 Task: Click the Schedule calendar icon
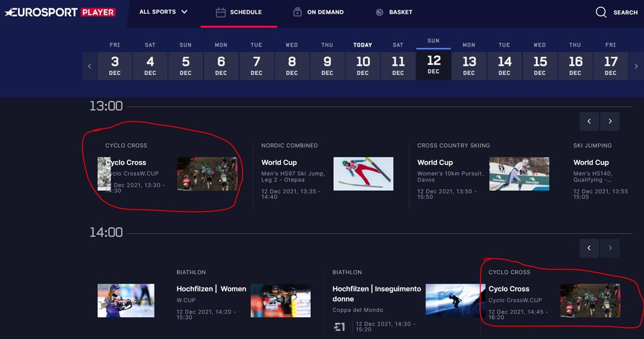[x=221, y=12]
